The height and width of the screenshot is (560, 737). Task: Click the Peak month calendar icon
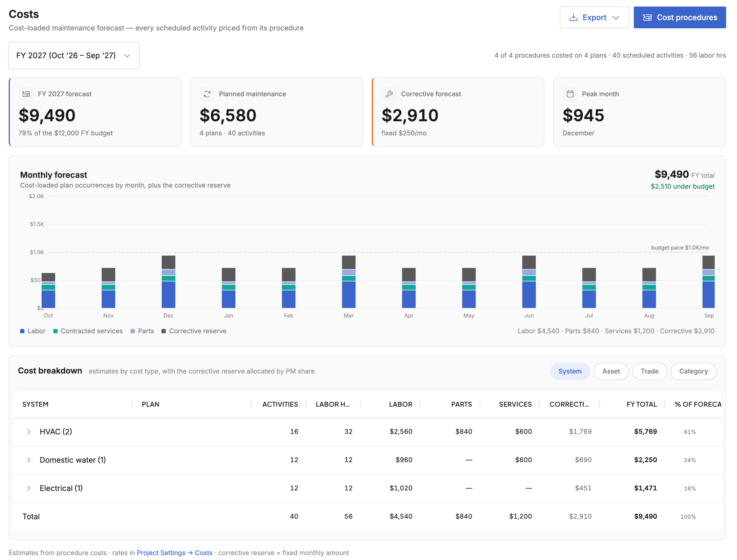tap(570, 94)
